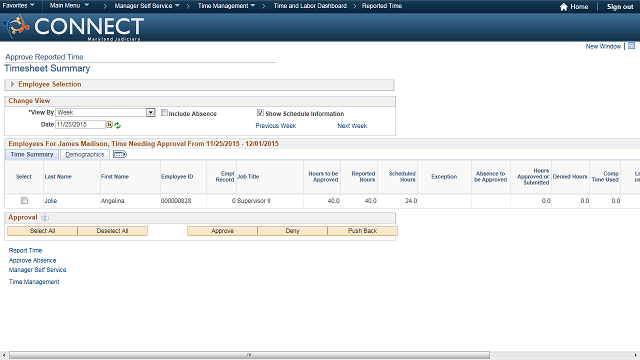Click the Approve button
This screenshot has width=640, height=360.
coord(222,231)
